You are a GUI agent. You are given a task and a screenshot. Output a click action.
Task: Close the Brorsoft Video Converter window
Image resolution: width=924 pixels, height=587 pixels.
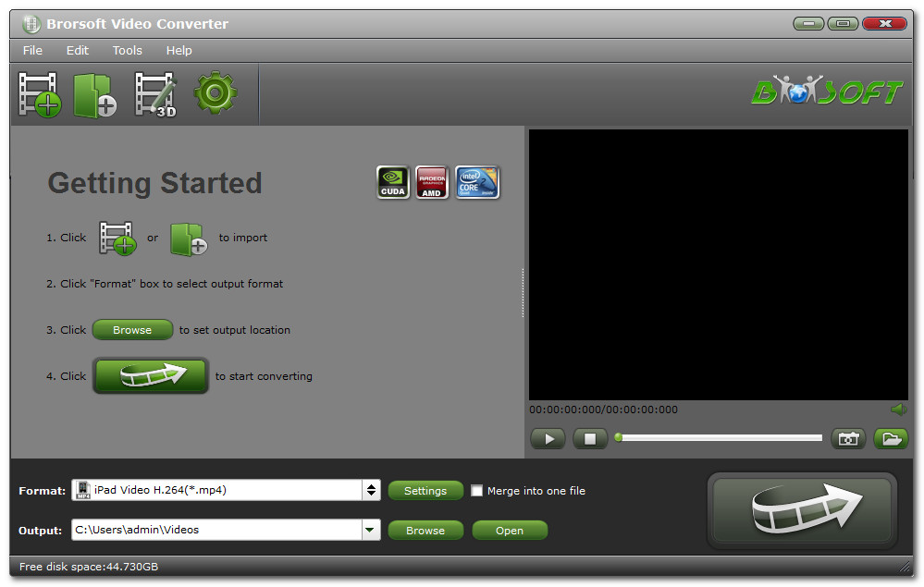tap(884, 24)
